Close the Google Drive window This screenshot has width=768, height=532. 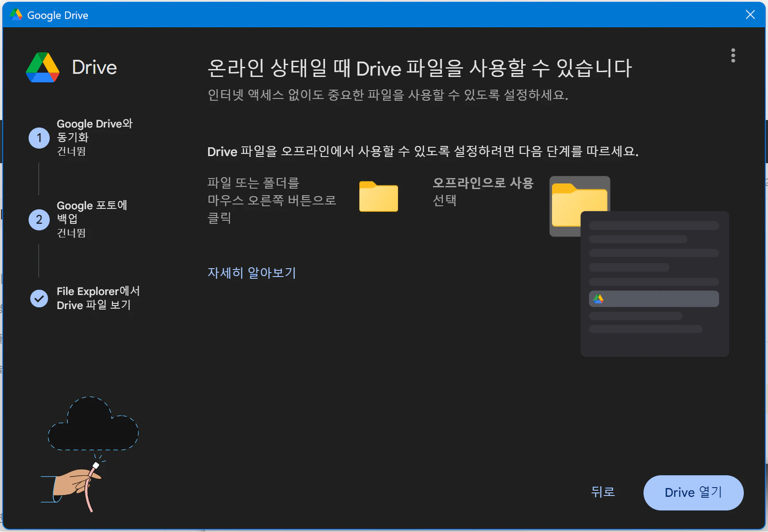pyautogui.click(x=750, y=15)
